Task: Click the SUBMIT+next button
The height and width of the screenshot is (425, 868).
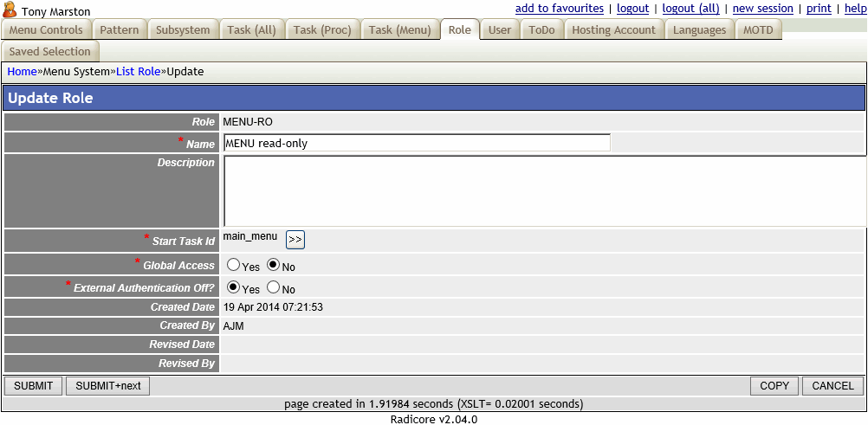Action: pyautogui.click(x=108, y=386)
